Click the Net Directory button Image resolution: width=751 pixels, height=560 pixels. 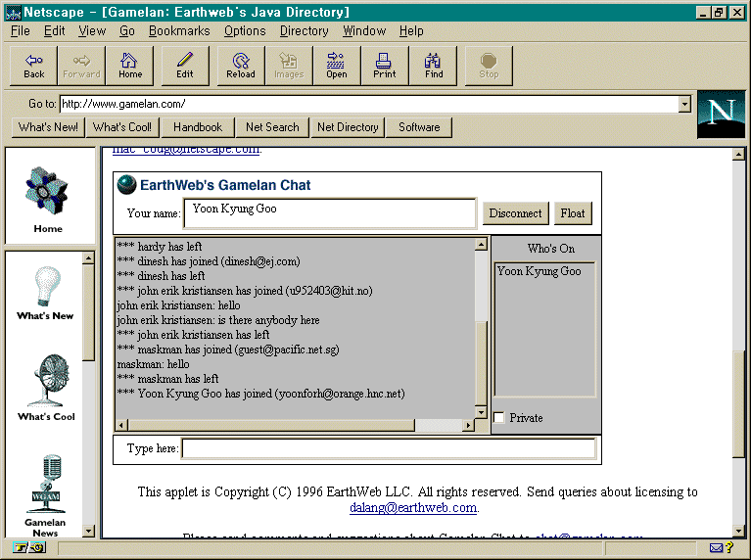coord(348,127)
